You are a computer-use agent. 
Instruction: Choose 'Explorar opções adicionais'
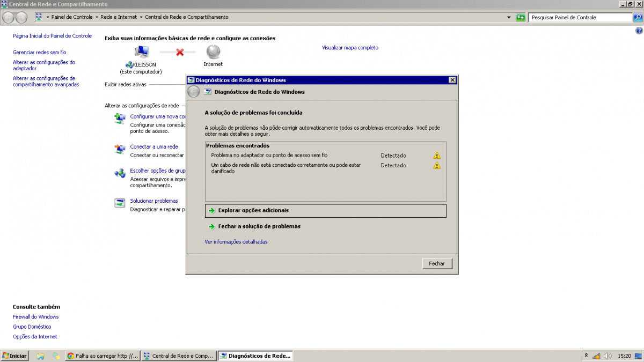tap(326, 211)
